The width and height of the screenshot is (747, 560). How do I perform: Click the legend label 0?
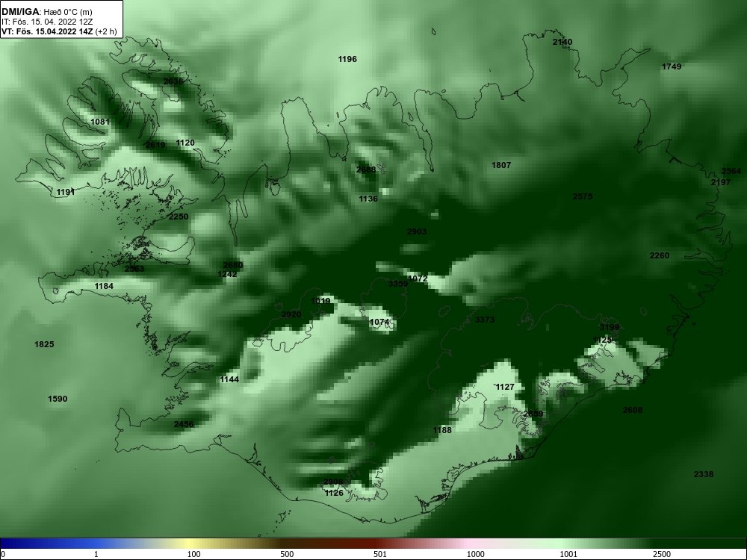[x=3, y=554]
